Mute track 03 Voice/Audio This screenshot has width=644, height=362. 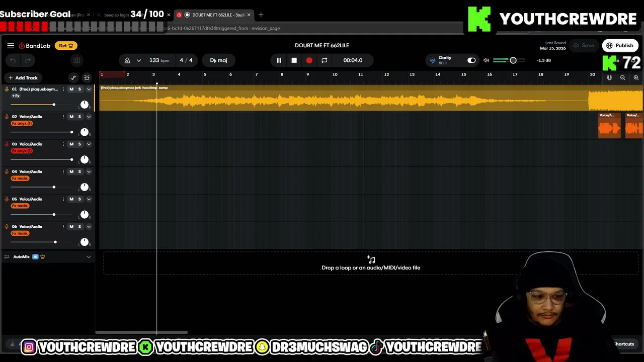tap(71, 144)
